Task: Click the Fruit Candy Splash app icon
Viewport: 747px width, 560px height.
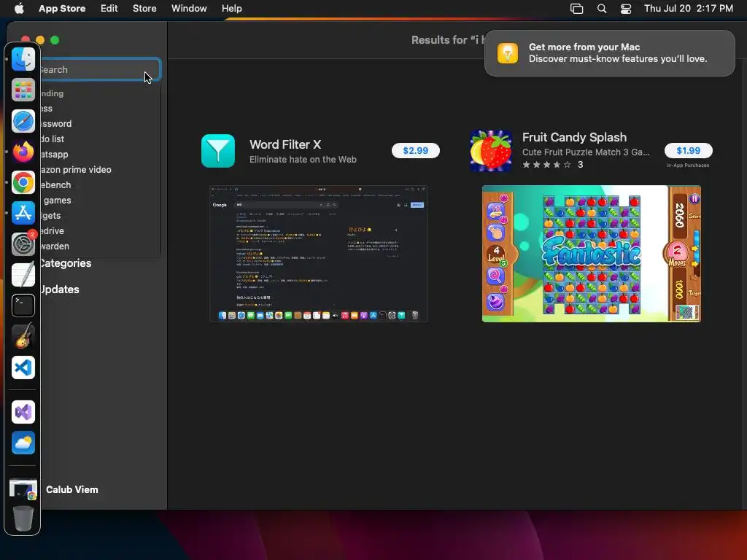Action: tap(491, 151)
